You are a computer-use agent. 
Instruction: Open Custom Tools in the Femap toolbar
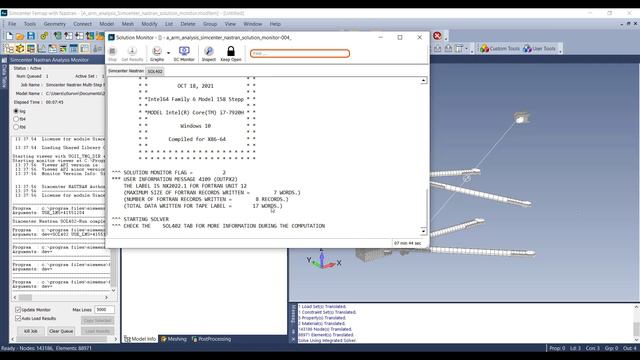pyautogui.click(x=500, y=49)
